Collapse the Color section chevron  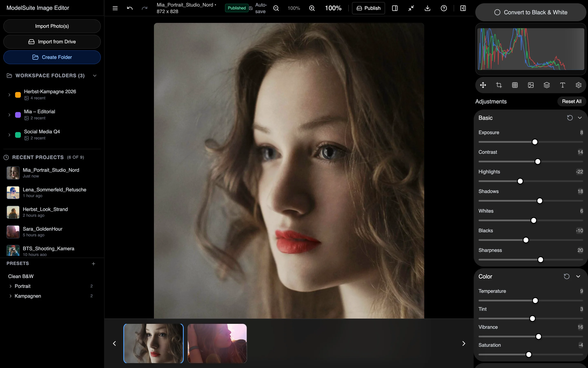coord(578,276)
